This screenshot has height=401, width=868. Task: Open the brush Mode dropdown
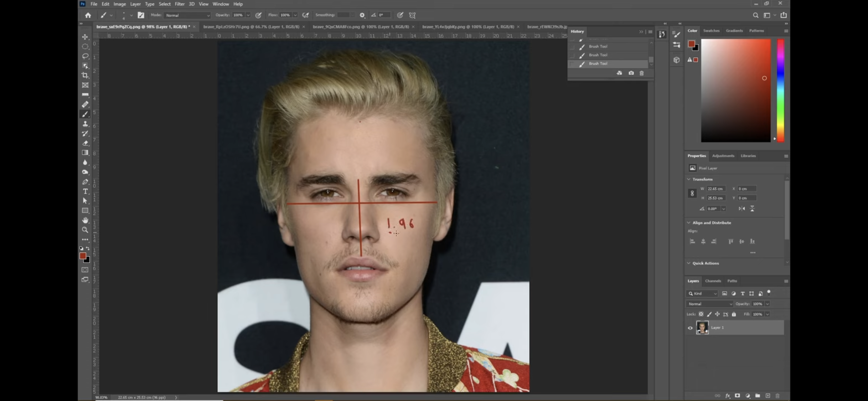(187, 15)
